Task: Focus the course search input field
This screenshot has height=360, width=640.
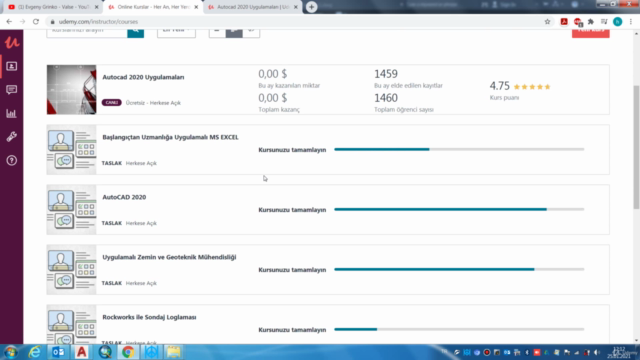Action: click(x=87, y=32)
